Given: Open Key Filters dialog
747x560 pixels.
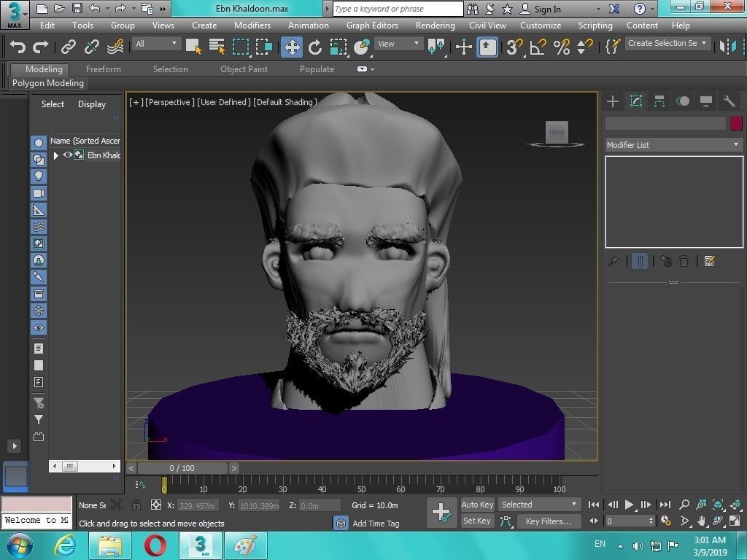Looking at the screenshot, I should (x=549, y=521).
